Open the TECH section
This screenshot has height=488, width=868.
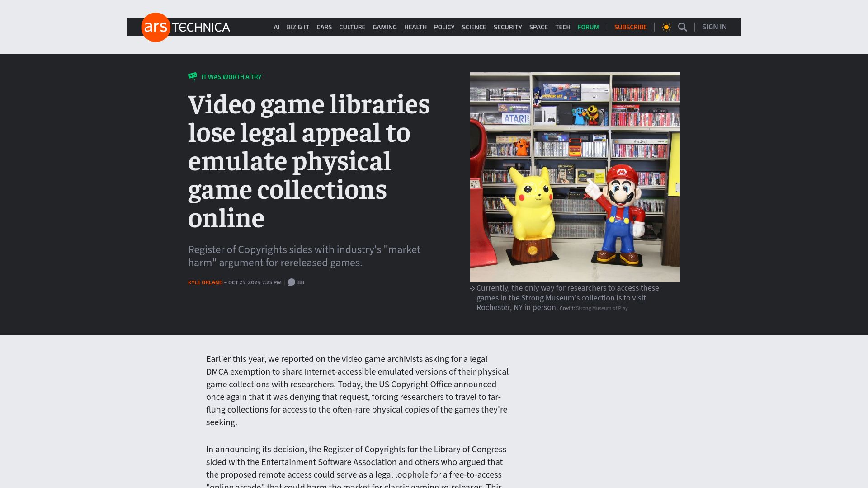click(563, 27)
